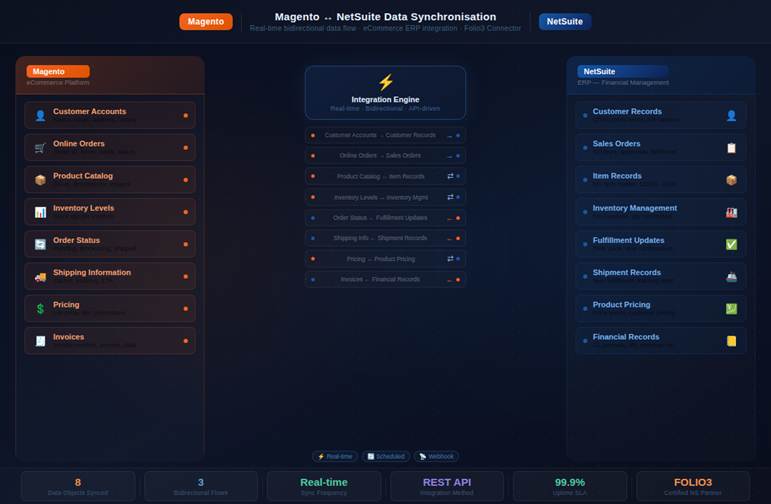Click the Product Catalog box icon
Image resolution: width=771 pixels, height=504 pixels.
click(x=40, y=180)
